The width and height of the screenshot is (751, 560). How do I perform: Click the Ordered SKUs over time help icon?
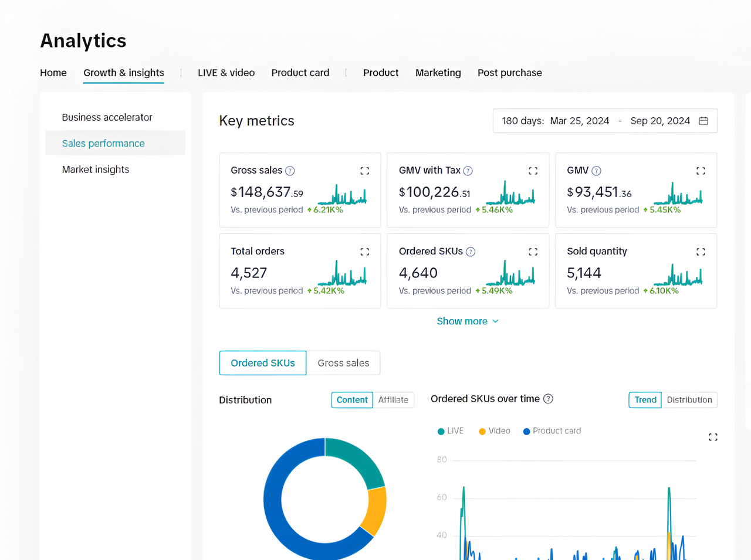click(548, 399)
